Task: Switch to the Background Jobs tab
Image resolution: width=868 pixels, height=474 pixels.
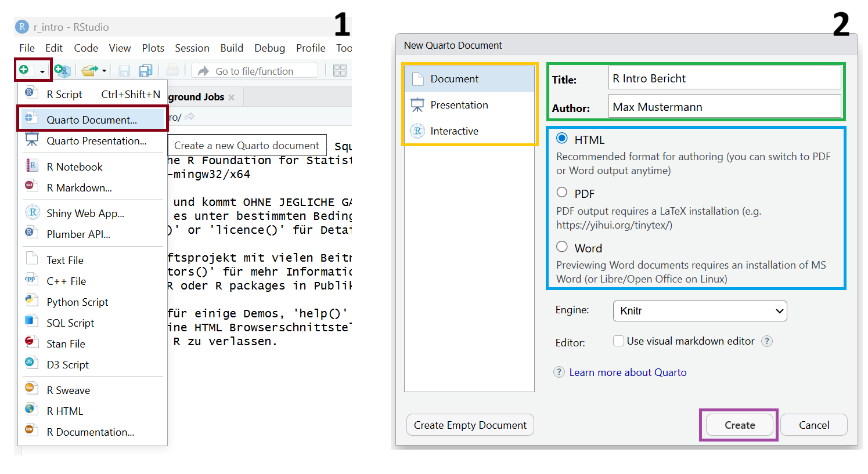Action: click(x=196, y=97)
